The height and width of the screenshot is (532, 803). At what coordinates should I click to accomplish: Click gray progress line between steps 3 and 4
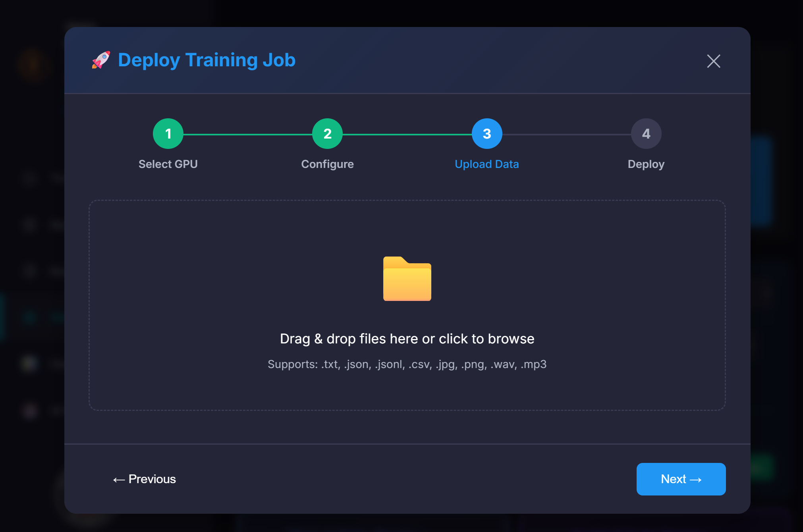point(566,135)
